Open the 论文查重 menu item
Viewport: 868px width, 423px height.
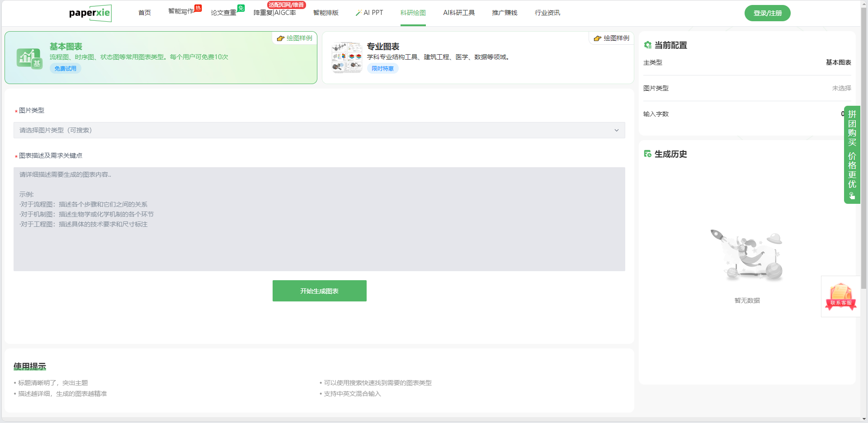click(223, 13)
